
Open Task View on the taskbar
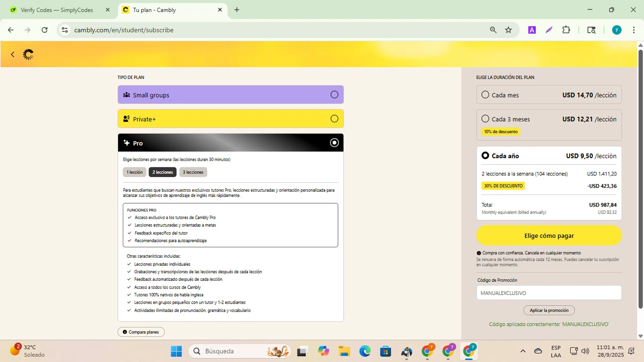[x=303, y=351]
